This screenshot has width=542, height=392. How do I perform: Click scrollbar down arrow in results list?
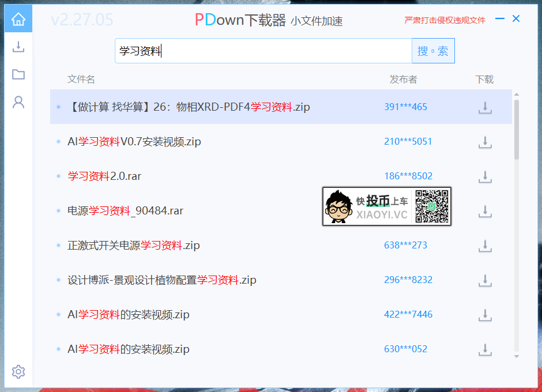pyautogui.click(x=517, y=356)
